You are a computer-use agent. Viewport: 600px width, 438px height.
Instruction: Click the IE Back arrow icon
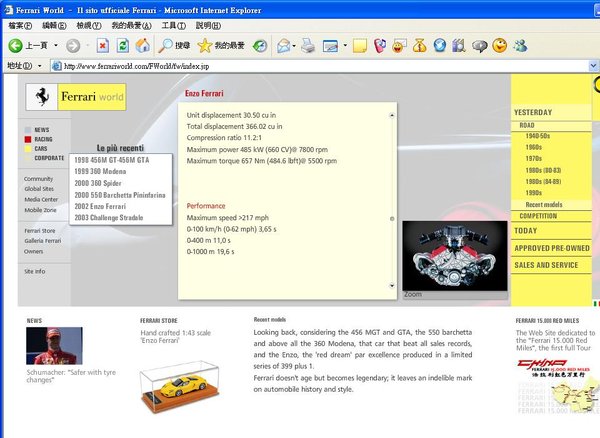click(x=15, y=46)
